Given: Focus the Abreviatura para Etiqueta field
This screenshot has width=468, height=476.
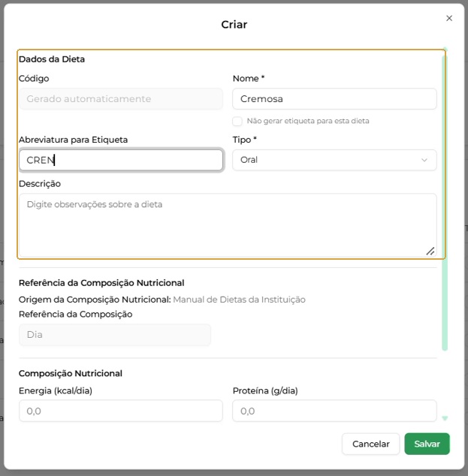Looking at the screenshot, I should pyautogui.click(x=121, y=160).
